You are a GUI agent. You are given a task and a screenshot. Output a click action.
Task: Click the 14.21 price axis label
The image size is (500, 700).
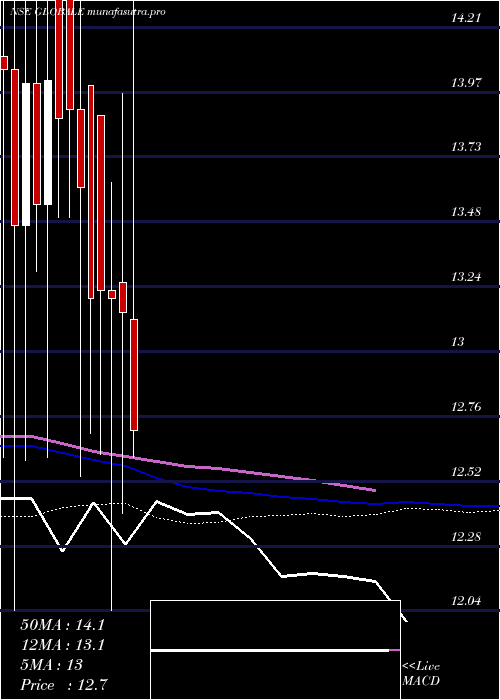coord(466,18)
